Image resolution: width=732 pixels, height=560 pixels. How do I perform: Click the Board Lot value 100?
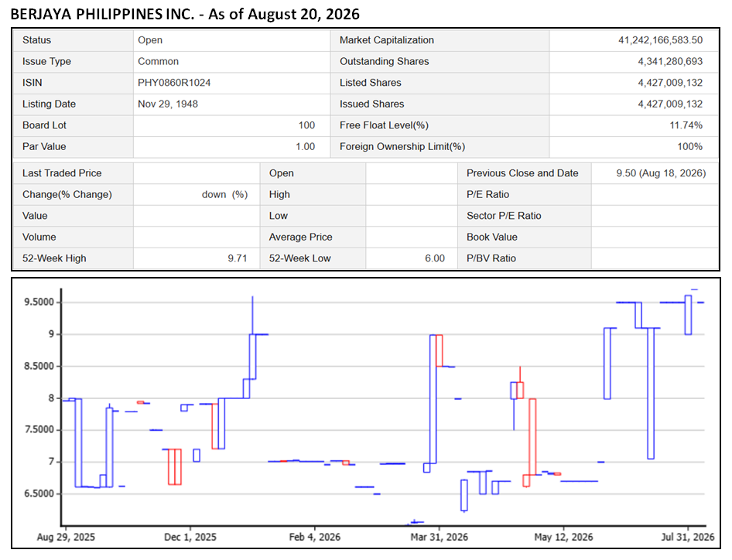[x=306, y=125]
